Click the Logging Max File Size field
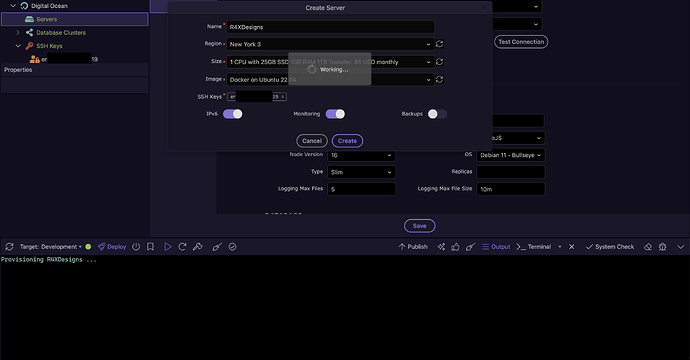The height and width of the screenshot is (360, 690). pyautogui.click(x=510, y=189)
